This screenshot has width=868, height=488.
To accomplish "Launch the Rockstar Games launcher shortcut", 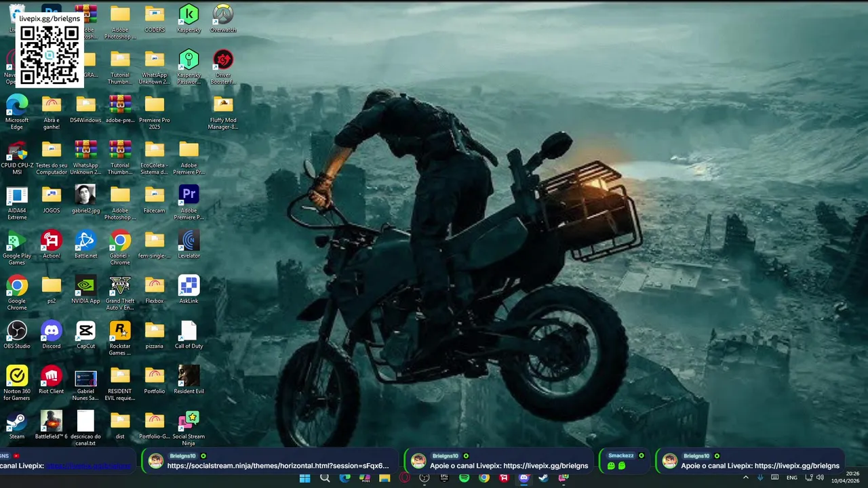I will (x=120, y=338).
